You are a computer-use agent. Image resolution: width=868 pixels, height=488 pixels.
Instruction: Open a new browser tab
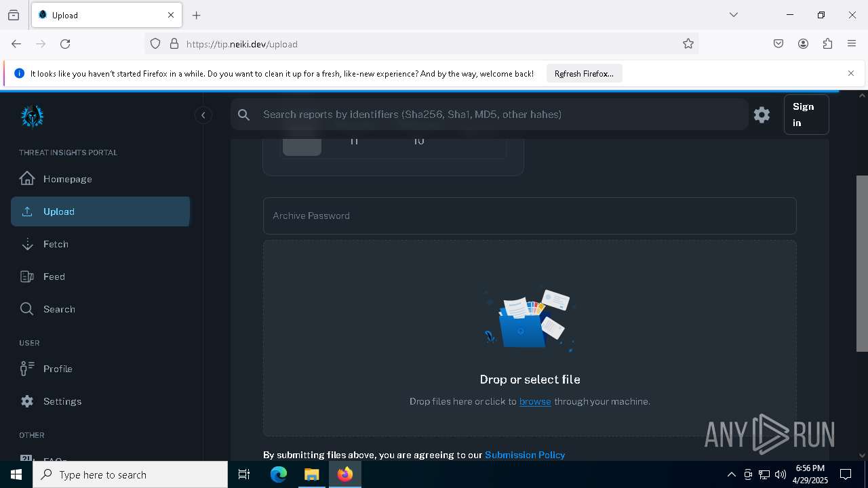(197, 15)
